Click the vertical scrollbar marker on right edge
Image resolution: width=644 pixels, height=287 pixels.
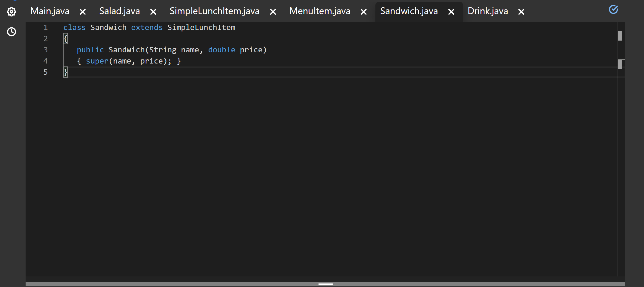click(x=620, y=36)
